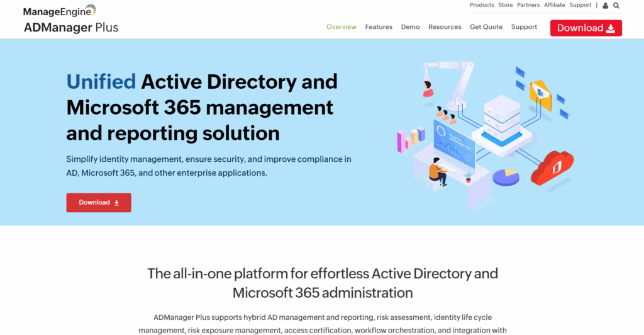Click 'Simplify identity management' description text
Viewport: 644px width, 335px height.
click(209, 166)
